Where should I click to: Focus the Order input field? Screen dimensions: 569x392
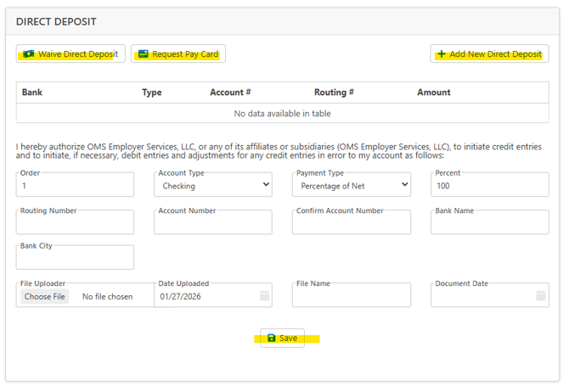point(75,186)
